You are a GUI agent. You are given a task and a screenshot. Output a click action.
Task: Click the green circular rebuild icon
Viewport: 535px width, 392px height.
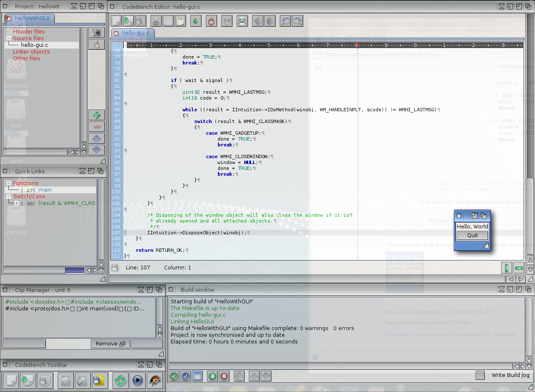coord(121,381)
